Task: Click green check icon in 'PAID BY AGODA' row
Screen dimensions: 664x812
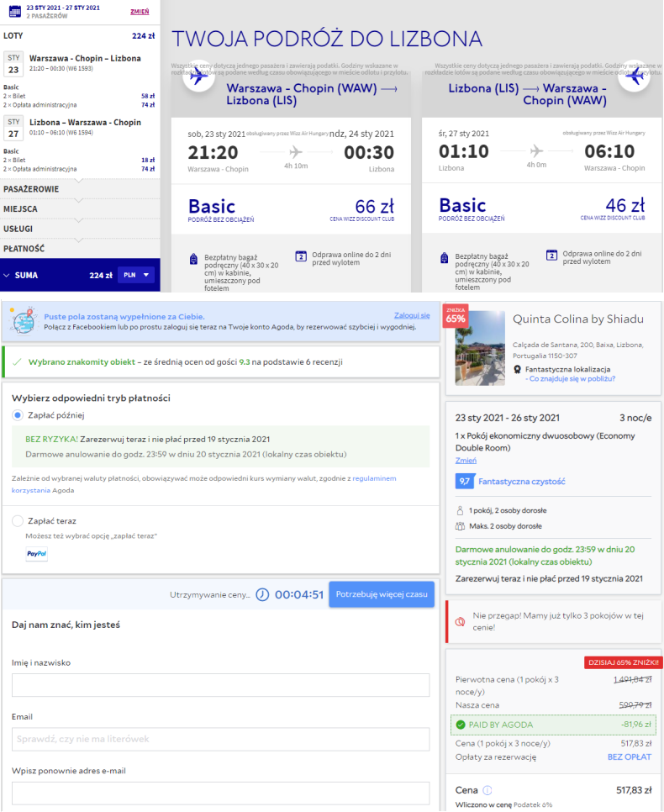Action: pos(461,725)
